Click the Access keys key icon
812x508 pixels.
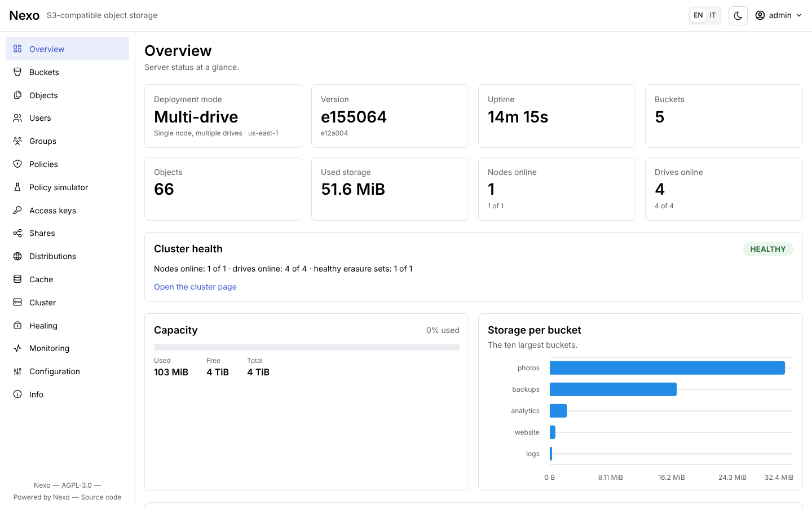[17, 211]
